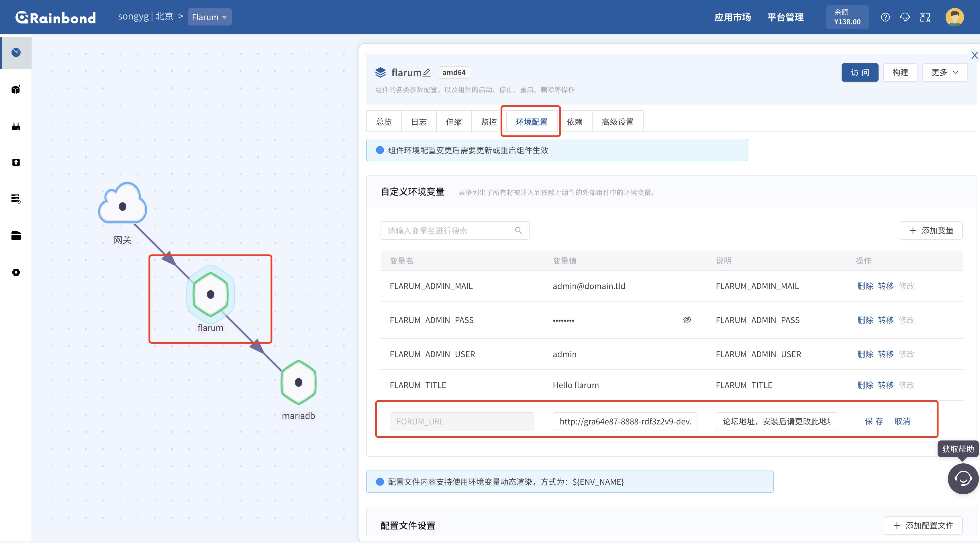Viewport: 980px width, 543px height.
Task: Open the folder sidebar icon
Action: click(x=16, y=236)
